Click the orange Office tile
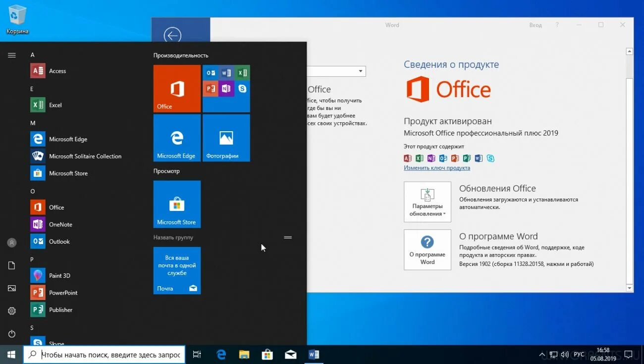The height and width of the screenshot is (364, 644). point(177,89)
